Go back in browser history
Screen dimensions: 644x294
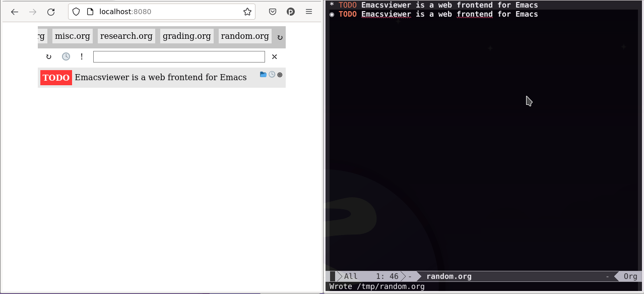point(15,12)
